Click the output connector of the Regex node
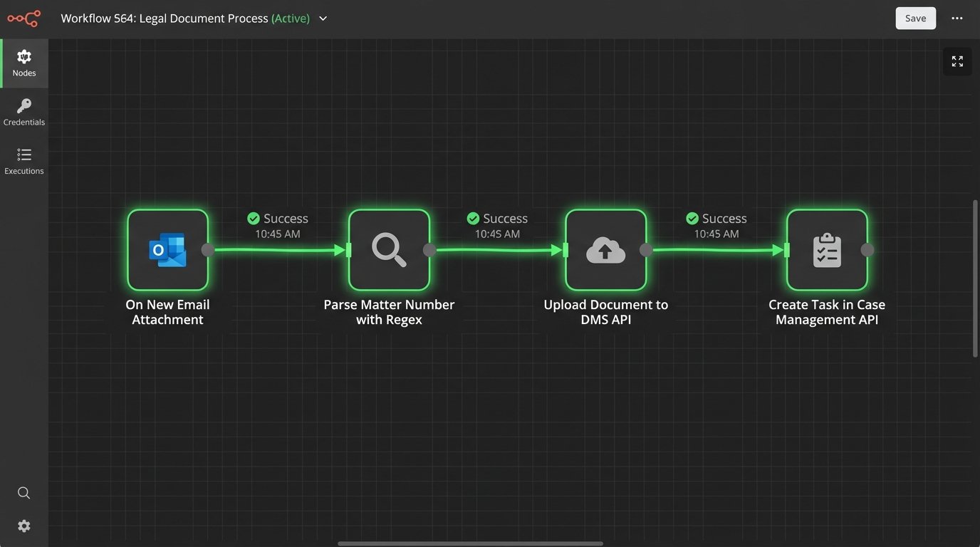The height and width of the screenshot is (547, 980). 429,250
